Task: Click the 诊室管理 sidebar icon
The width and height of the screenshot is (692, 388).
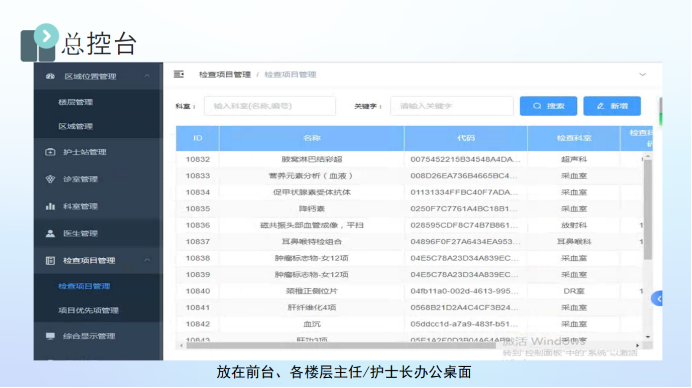Action: point(50,179)
